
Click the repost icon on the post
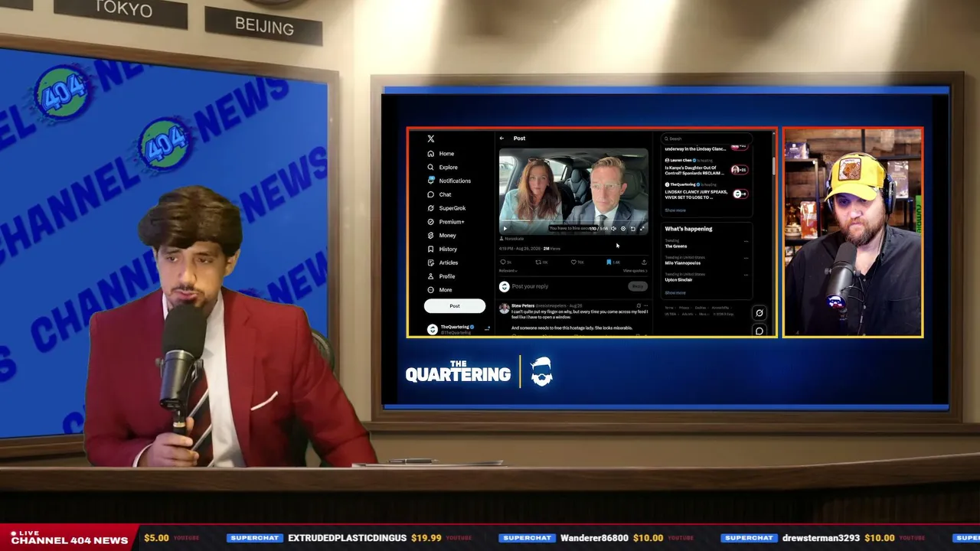[539, 262]
